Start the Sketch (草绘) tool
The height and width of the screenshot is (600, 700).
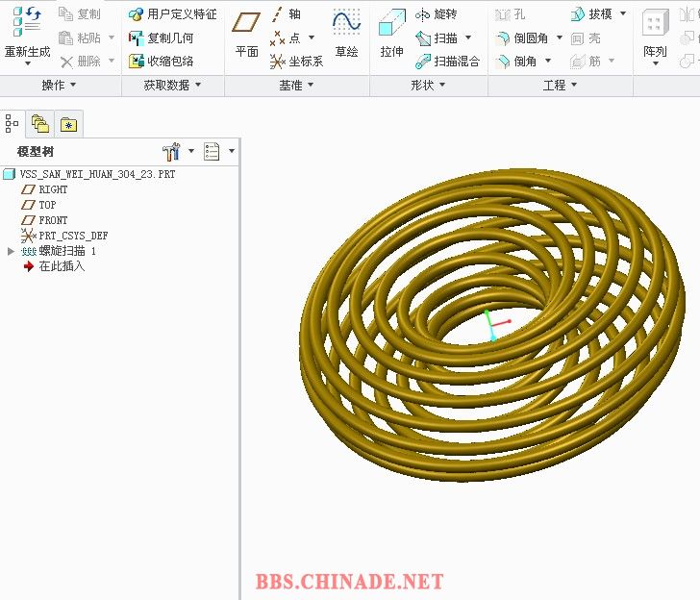346,35
